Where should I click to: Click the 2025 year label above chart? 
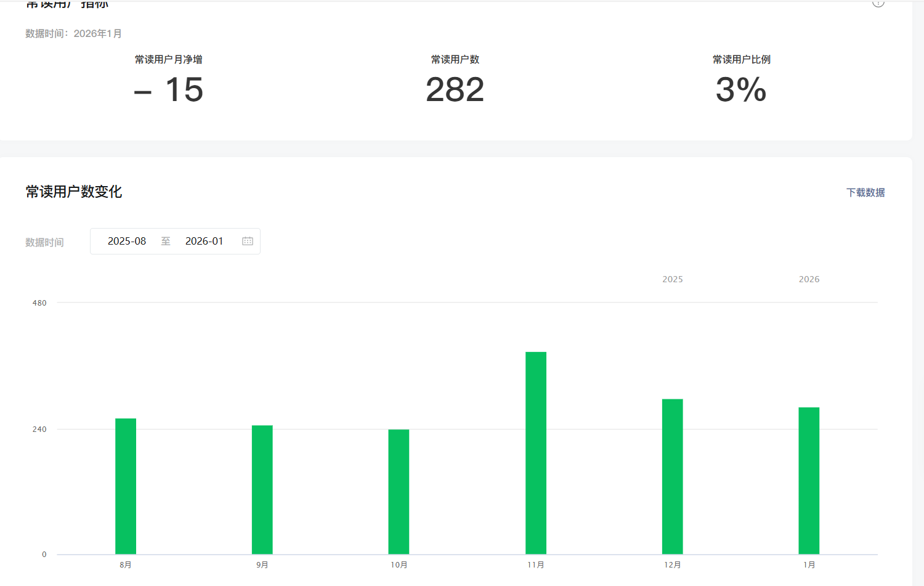(673, 279)
